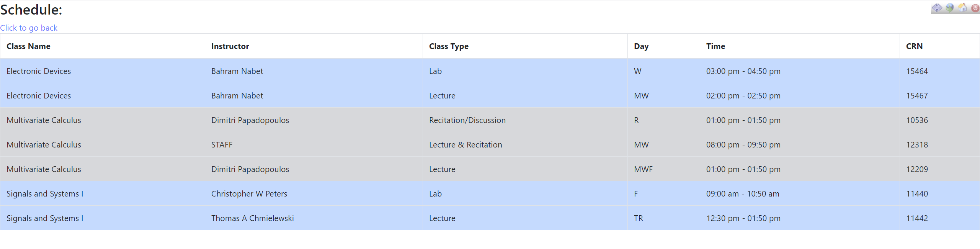The width and height of the screenshot is (980, 249).
Task: Follow the 'Click to go back' link
Action: coord(29,28)
